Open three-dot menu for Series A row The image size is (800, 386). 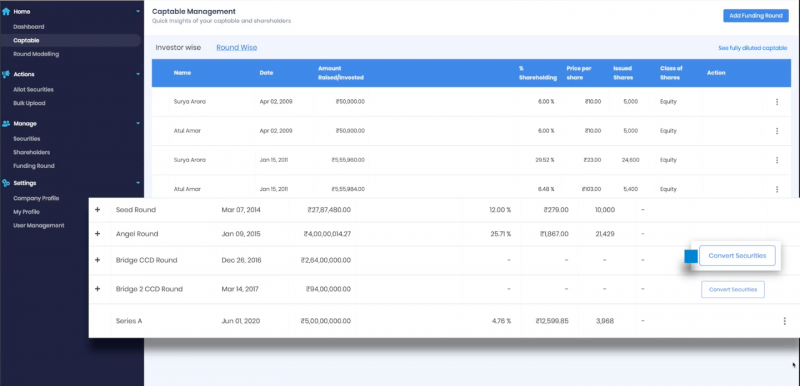click(784, 321)
